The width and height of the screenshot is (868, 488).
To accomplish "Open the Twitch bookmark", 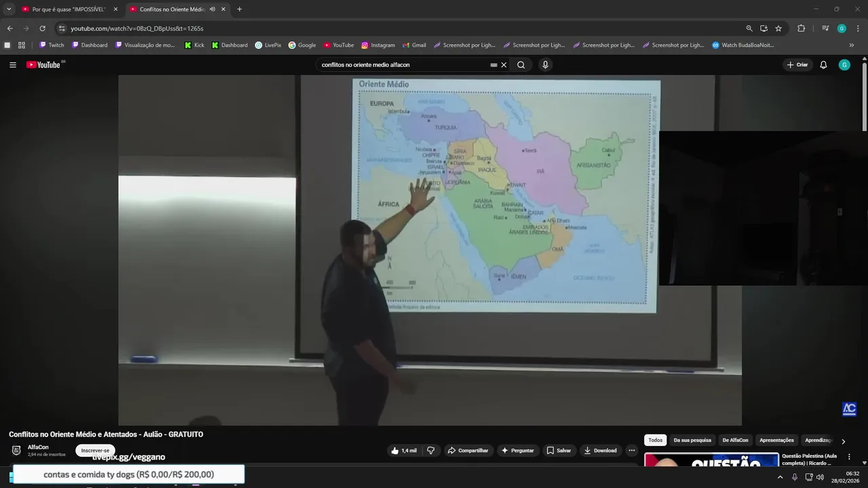I will [52, 45].
